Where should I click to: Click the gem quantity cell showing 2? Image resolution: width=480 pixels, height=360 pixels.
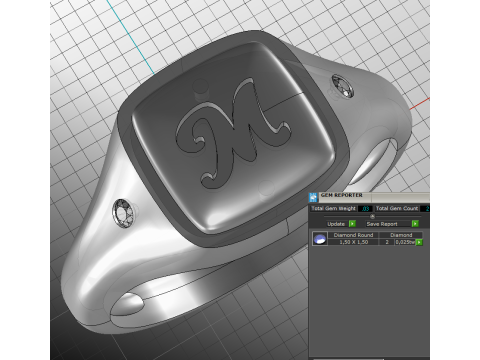(x=387, y=242)
